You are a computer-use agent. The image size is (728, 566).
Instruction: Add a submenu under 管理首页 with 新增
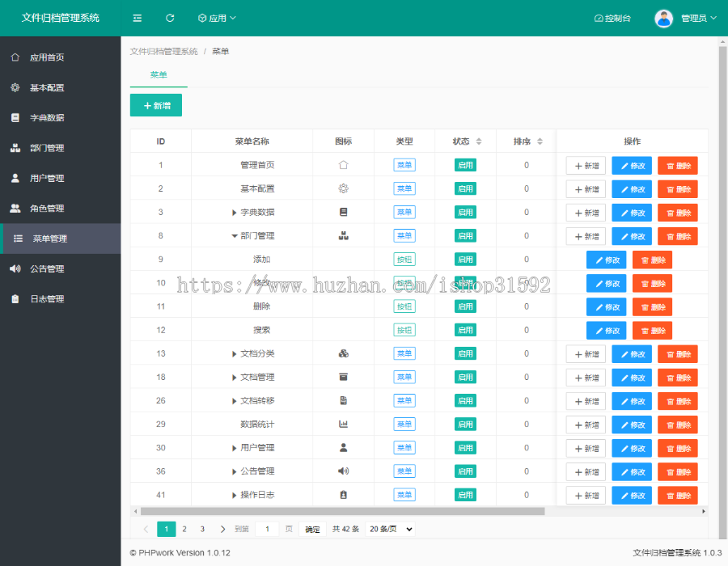coord(586,166)
